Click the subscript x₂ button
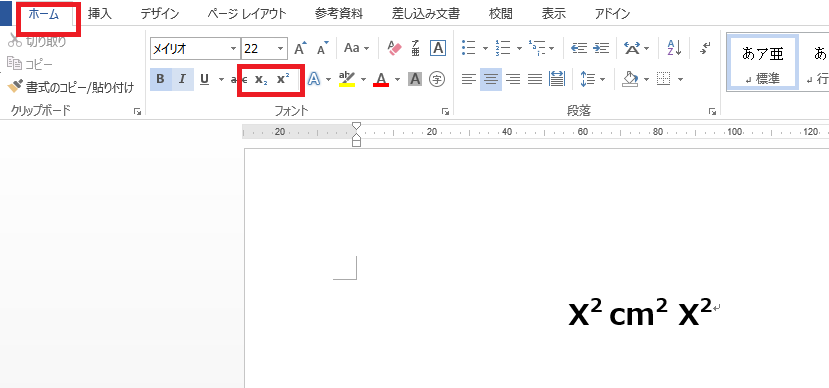The height and width of the screenshot is (388, 829). (x=261, y=79)
